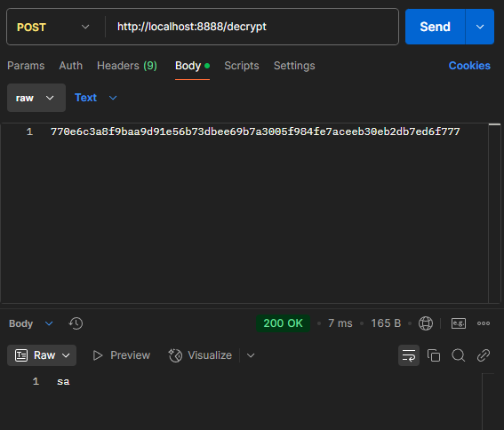504x430 pixels.
Task: Switch to response Preview
Action: coord(121,355)
